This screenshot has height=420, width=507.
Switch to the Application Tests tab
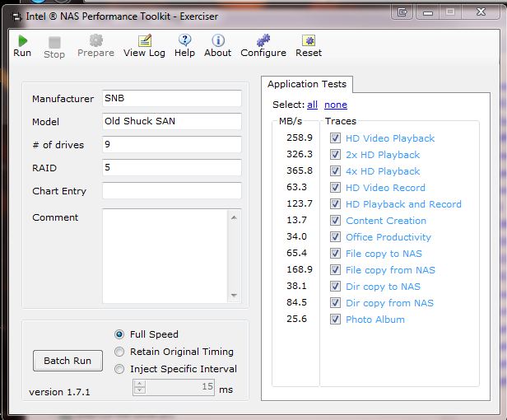(x=307, y=84)
